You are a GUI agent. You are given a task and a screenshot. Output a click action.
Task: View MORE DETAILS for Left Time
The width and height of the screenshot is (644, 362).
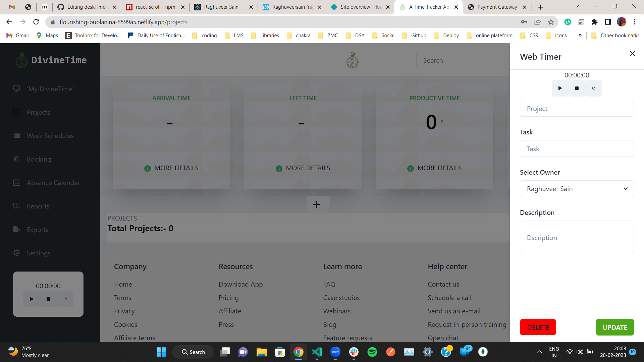303,168
